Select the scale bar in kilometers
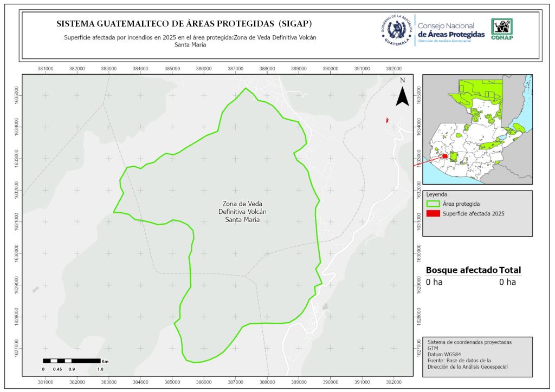Image resolution: width=555 pixels, height=392 pixels. tap(72, 361)
